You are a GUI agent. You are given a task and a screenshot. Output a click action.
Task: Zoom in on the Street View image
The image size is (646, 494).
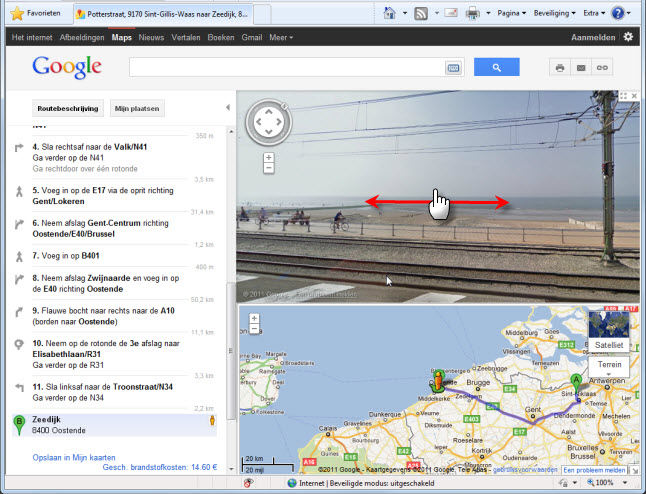pyautogui.click(x=269, y=157)
